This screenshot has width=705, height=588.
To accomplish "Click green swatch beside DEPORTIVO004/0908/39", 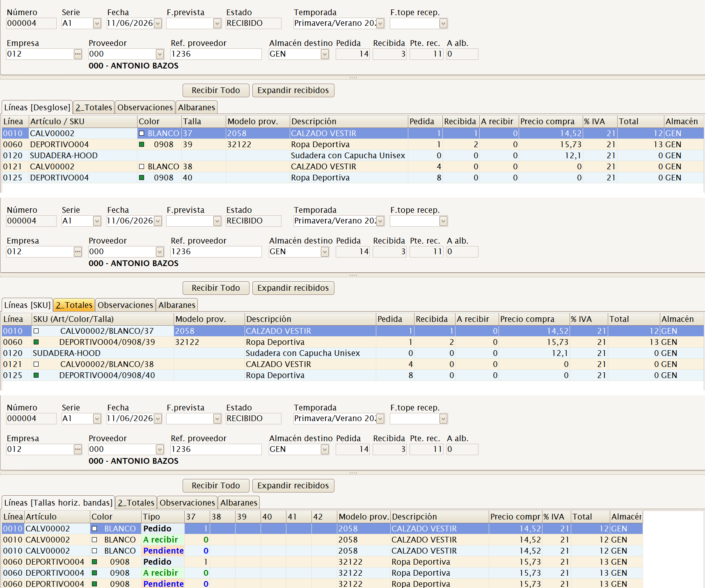I will (x=36, y=342).
